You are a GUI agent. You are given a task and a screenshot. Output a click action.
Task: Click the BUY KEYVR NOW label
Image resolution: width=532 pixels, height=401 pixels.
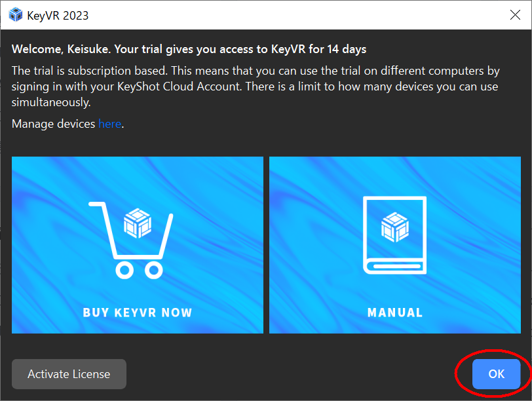(x=138, y=313)
